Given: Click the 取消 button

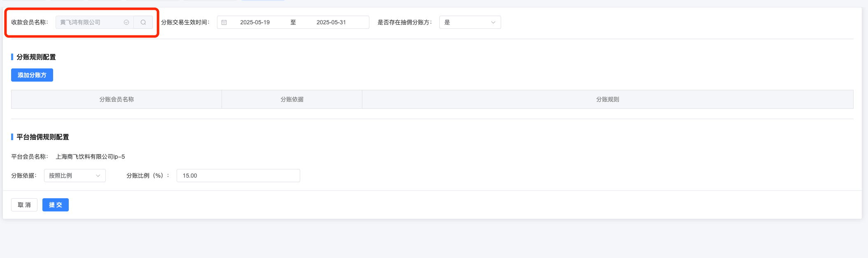Looking at the screenshot, I should pos(24,205).
